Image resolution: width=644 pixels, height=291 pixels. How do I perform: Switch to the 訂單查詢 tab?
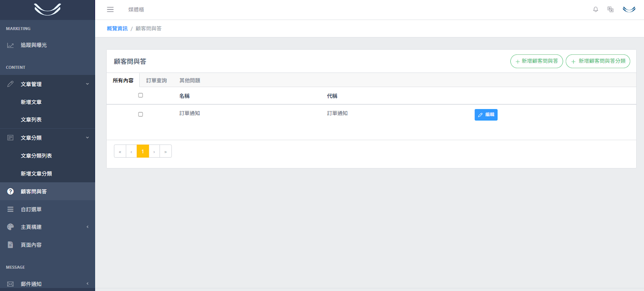point(157,80)
